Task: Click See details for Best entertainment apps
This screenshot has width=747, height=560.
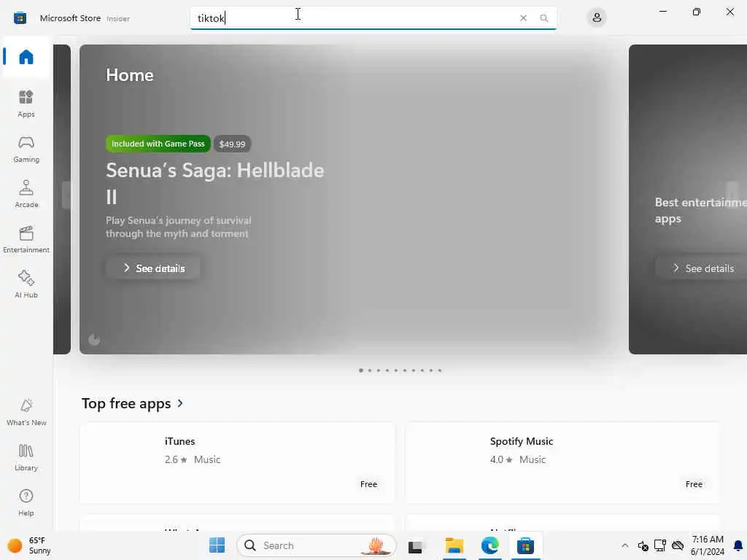Action: click(702, 268)
